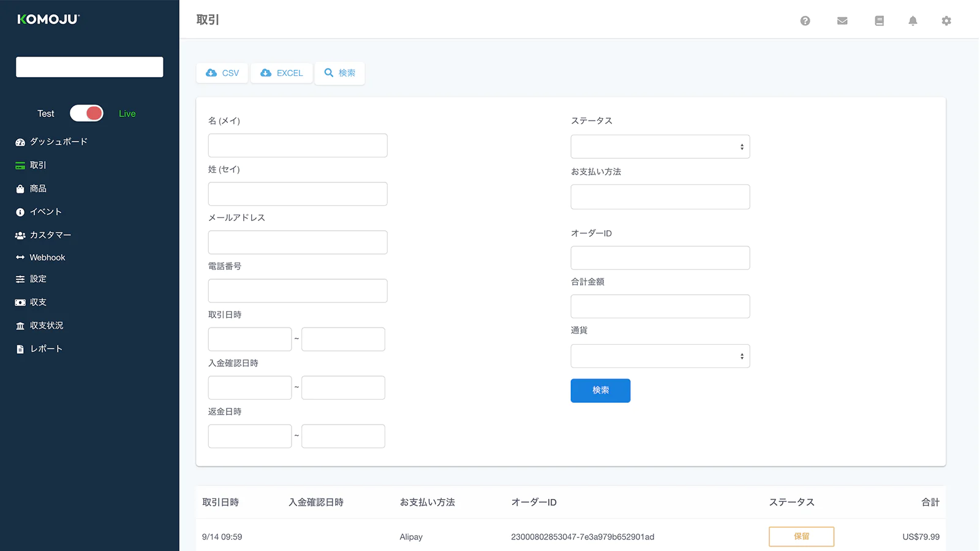Focus the オーダーID text field

(660, 258)
